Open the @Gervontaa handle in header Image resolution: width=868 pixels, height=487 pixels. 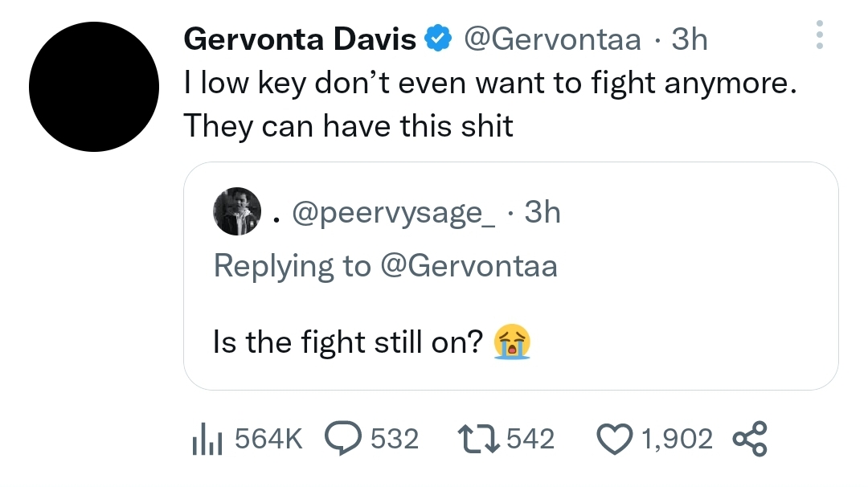pyautogui.click(x=552, y=39)
